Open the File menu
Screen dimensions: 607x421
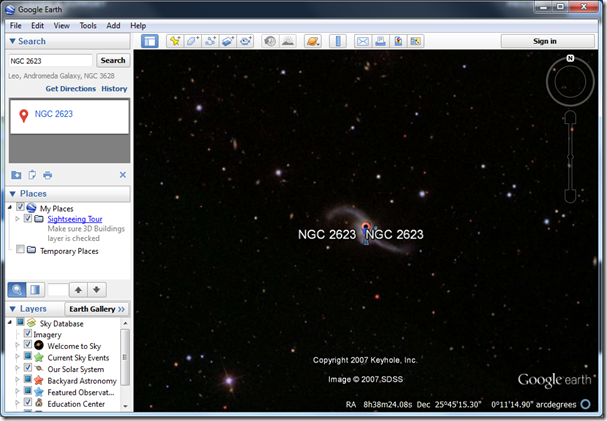15,26
